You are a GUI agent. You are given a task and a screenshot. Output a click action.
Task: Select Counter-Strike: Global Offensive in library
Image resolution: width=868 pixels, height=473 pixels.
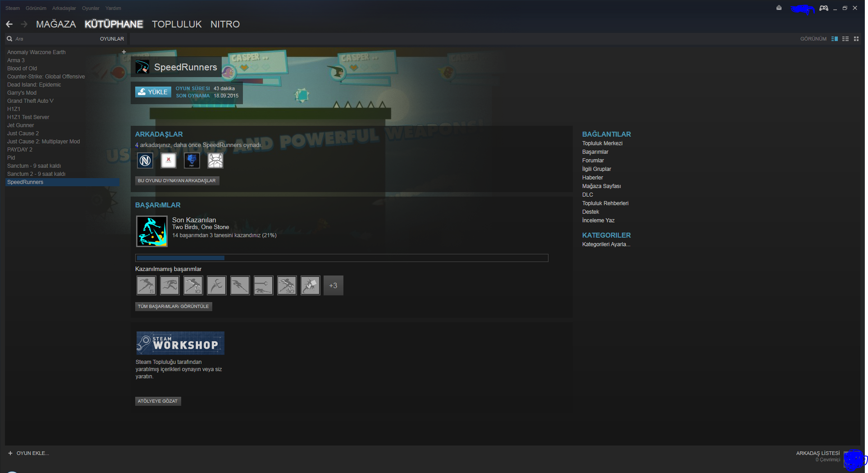coord(46,77)
